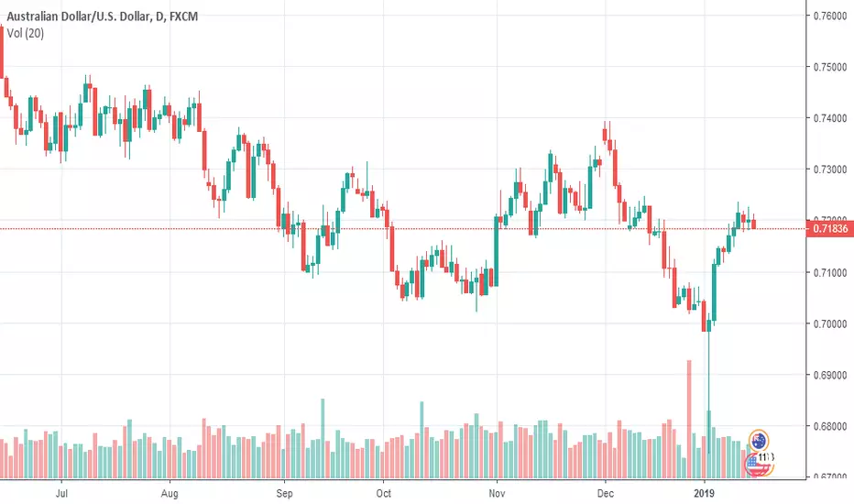
Task: Click the Sep label on time axis
Action: click(x=284, y=493)
